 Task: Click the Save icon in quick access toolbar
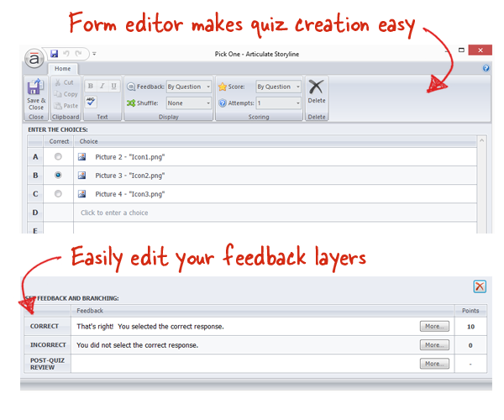[55, 54]
